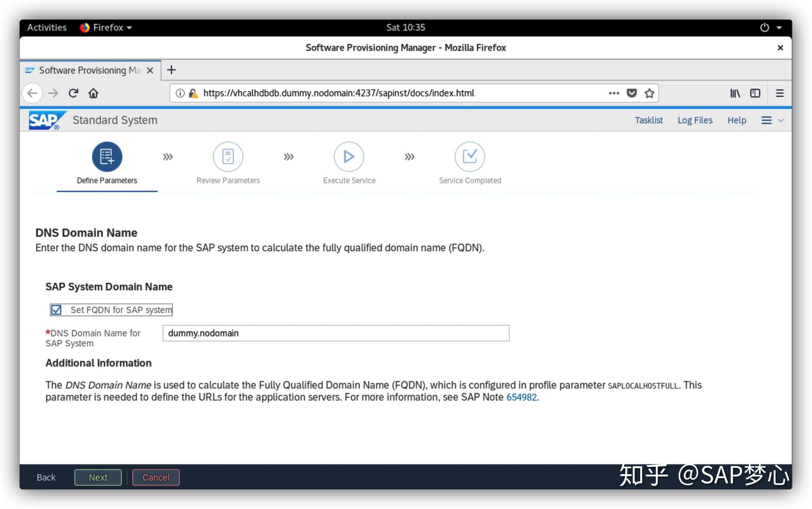The height and width of the screenshot is (509, 812).
Task: Click the DNS Domain Name input field
Action: click(336, 333)
